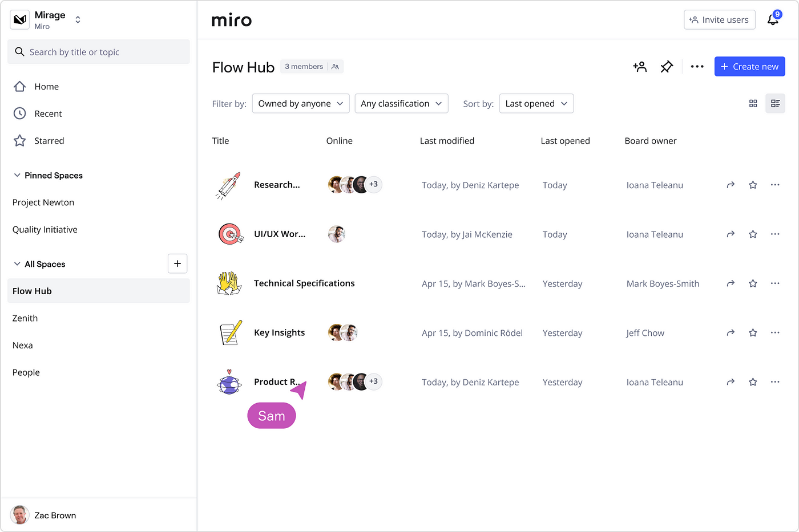The width and height of the screenshot is (799, 532).
Task: Star the UI/UX board
Action: (x=753, y=234)
